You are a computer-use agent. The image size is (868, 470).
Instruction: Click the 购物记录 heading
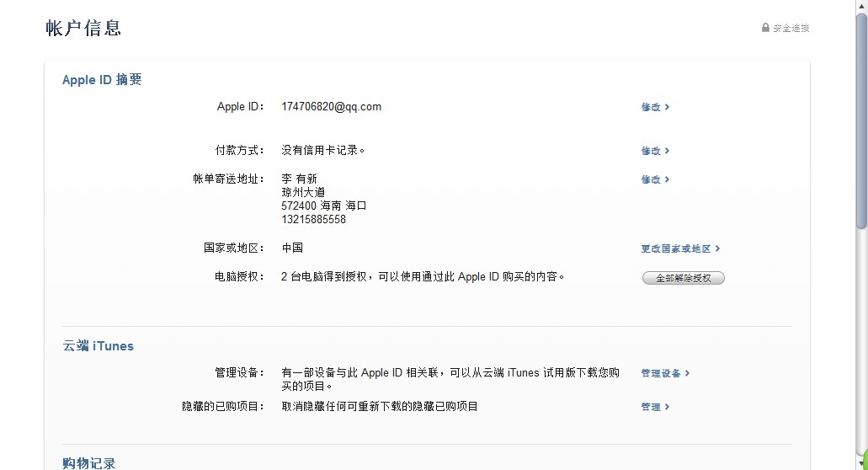[x=89, y=463]
